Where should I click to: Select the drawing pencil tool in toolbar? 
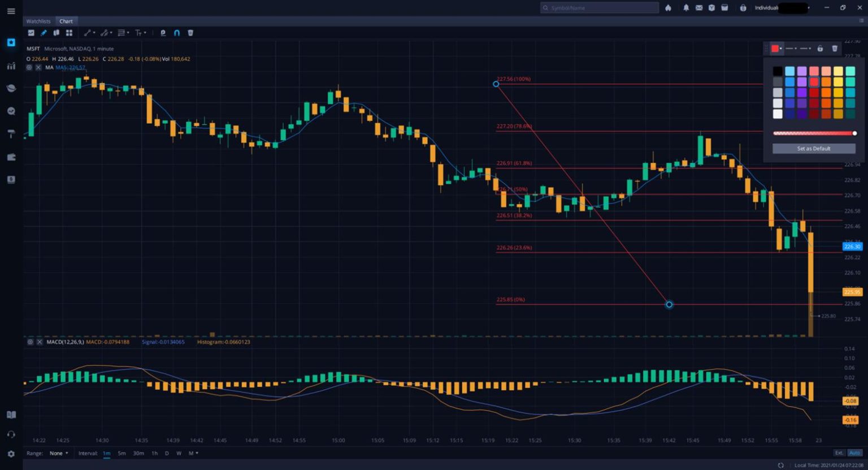(44, 33)
